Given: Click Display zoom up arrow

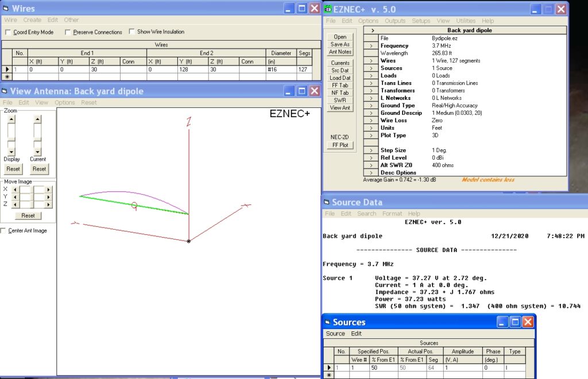Looking at the screenshot, I should click(x=11, y=119).
